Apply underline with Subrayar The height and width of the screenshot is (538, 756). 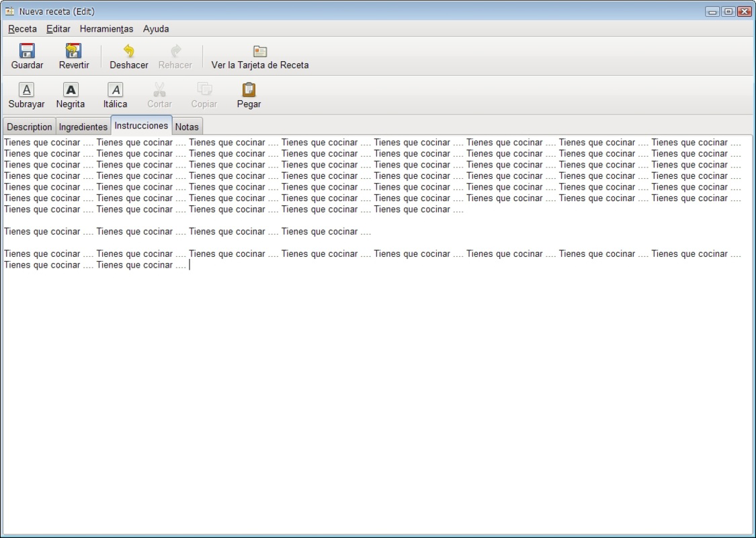(x=26, y=95)
